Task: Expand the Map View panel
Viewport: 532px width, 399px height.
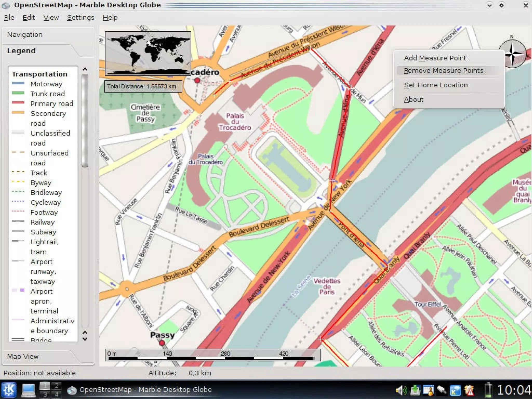Action: pos(23,356)
